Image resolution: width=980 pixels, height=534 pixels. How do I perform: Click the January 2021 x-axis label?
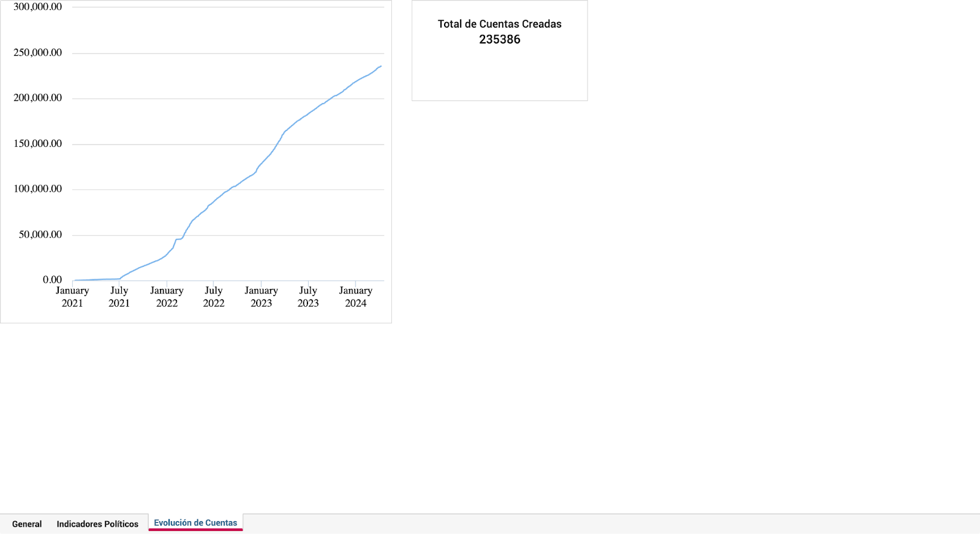point(72,296)
